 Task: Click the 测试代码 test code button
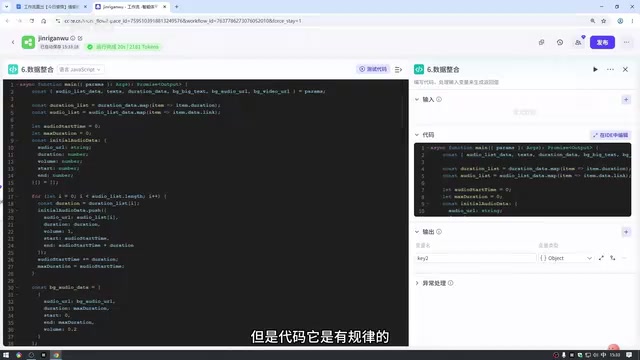click(373, 69)
